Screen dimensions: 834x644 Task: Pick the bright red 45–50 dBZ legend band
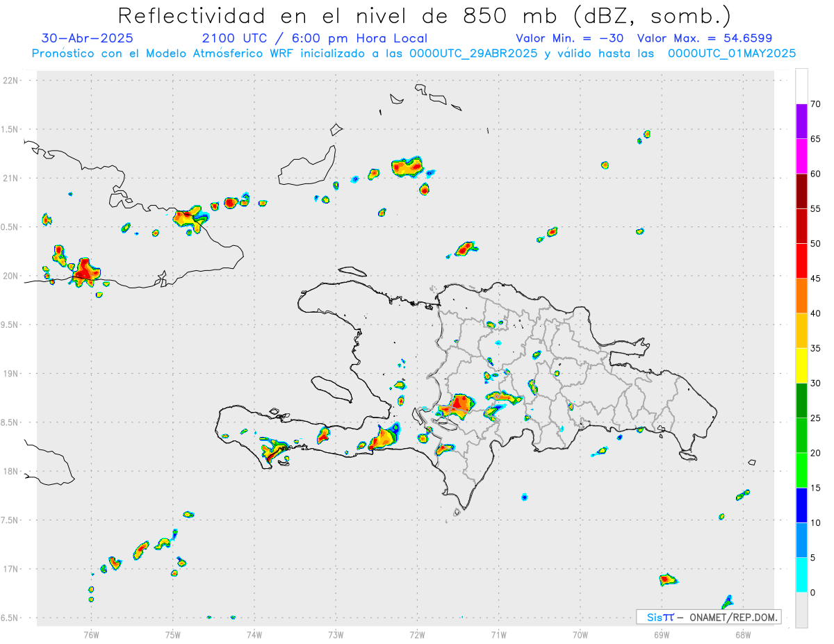[x=801, y=261]
